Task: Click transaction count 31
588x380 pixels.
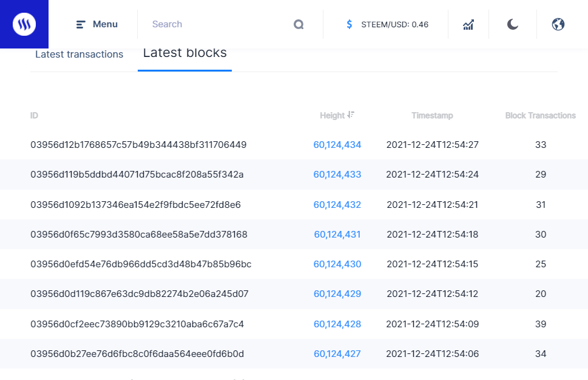Action: coord(541,205)
